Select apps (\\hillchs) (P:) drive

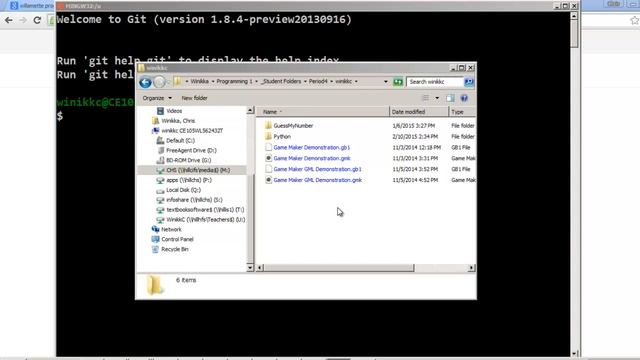189,180
